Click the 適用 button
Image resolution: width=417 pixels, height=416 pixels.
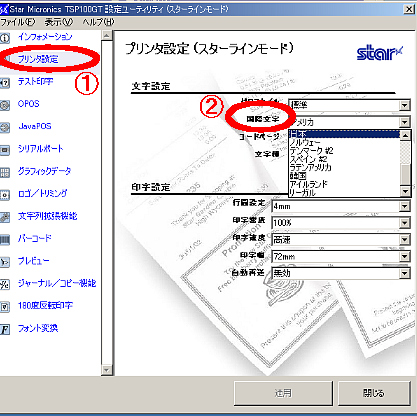(x=283, y=393)
